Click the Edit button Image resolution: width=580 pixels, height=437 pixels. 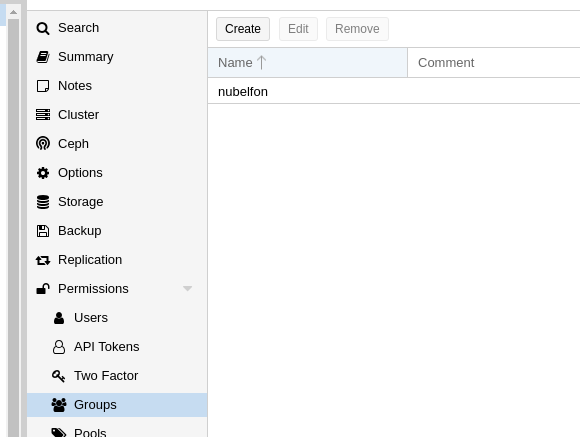click(298, 29)
